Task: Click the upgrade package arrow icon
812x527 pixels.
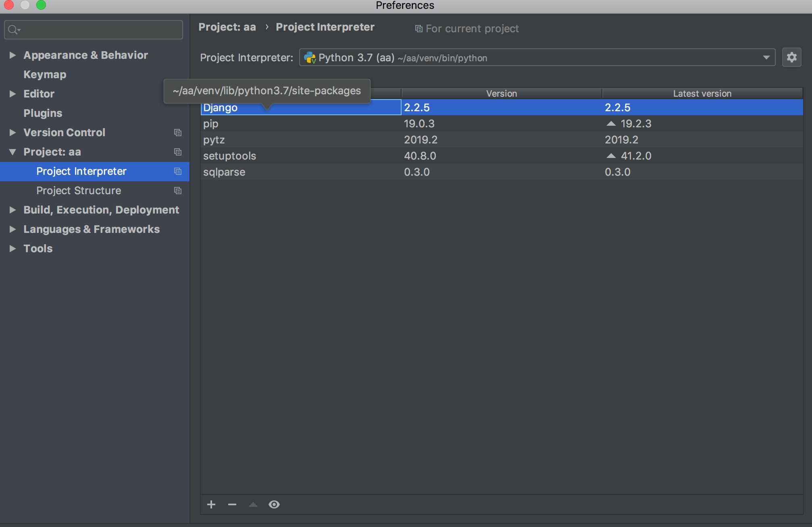Action: click(x=253, y=504)
